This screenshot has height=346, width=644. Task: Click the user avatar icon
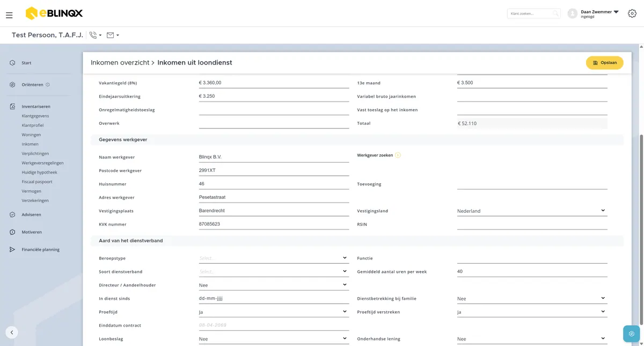(x=572, y=13)
